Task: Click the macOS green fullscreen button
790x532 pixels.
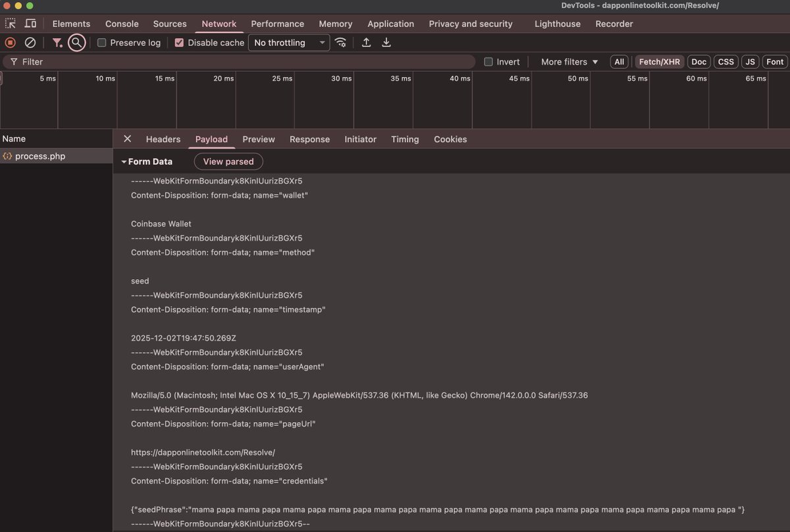Action: [30, 5]
